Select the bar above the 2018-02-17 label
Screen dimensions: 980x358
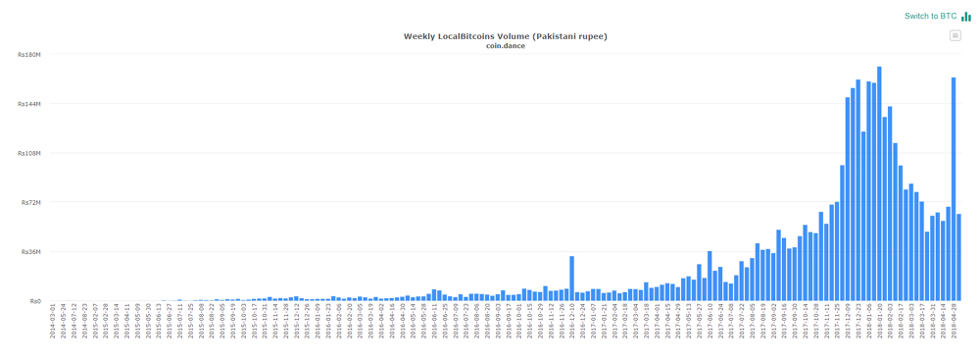click(901, 232)
